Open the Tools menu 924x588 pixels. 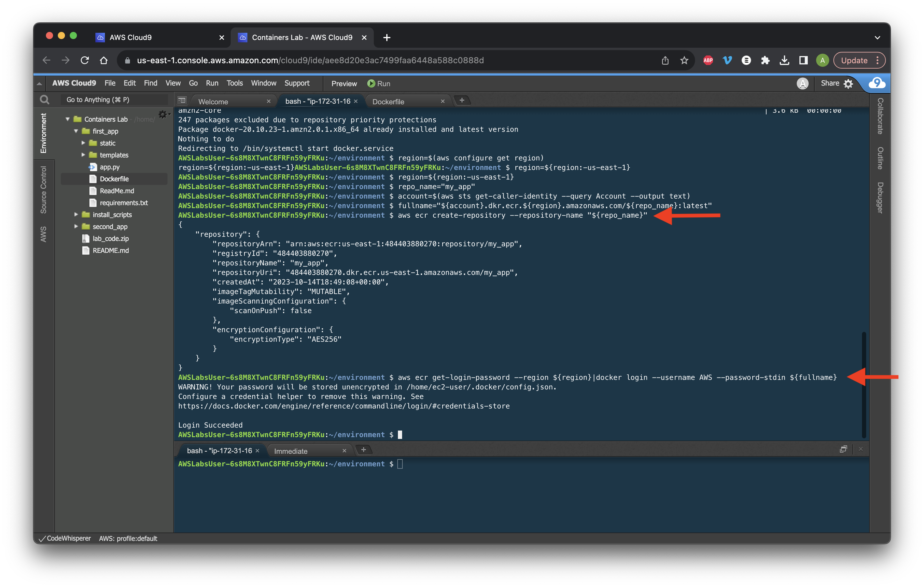235,83
